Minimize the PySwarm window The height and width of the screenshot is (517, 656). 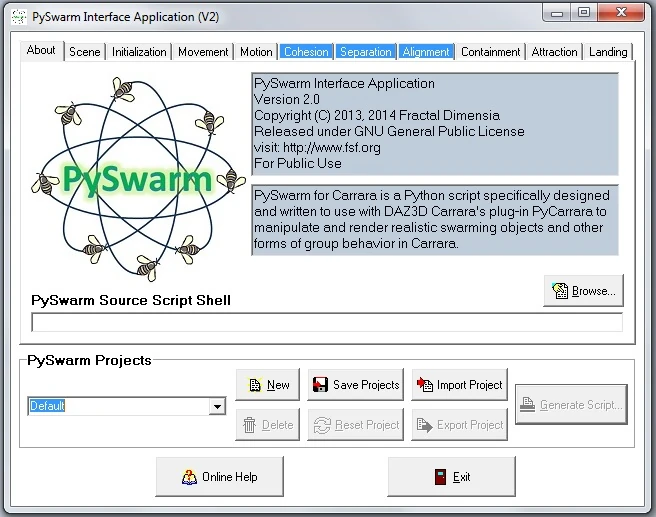556,13
